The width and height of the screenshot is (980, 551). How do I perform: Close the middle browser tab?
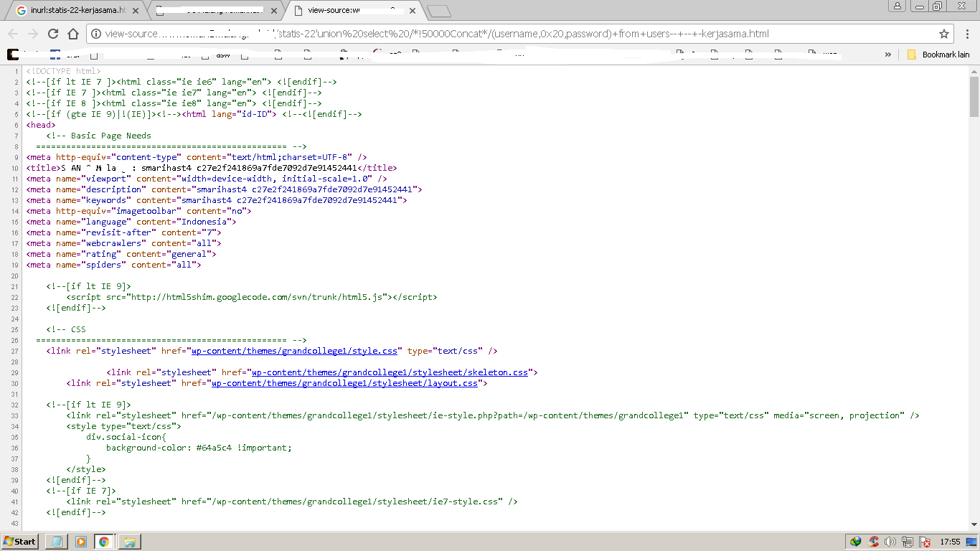273,11
